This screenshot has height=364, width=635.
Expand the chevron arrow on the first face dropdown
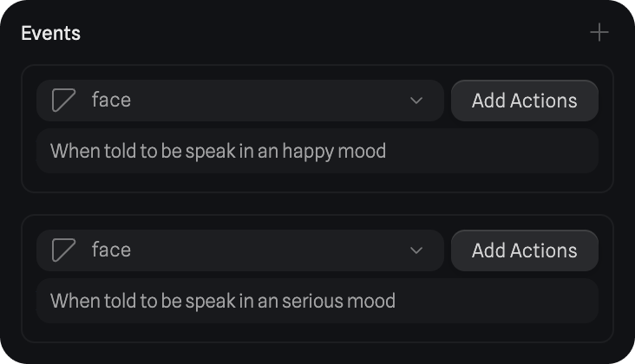[416, 101]
